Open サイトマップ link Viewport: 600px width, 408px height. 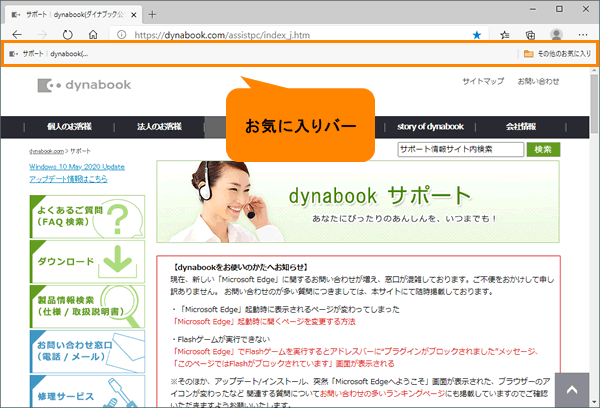coord(483,81)
